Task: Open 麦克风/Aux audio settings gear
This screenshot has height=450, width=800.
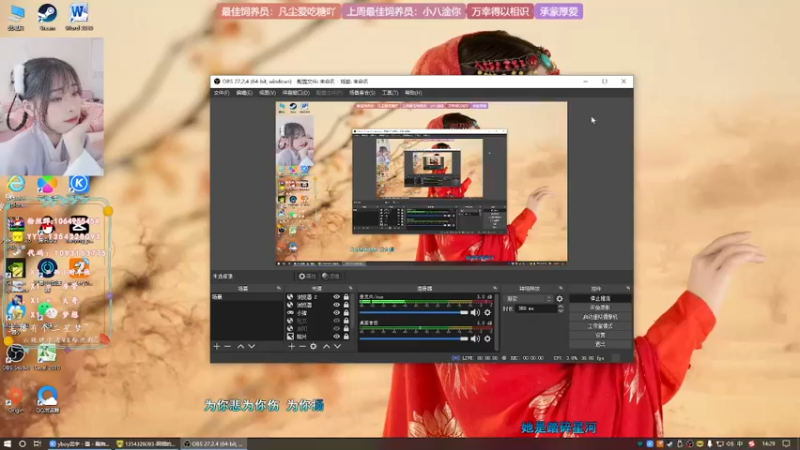Action: click(487, 312)
